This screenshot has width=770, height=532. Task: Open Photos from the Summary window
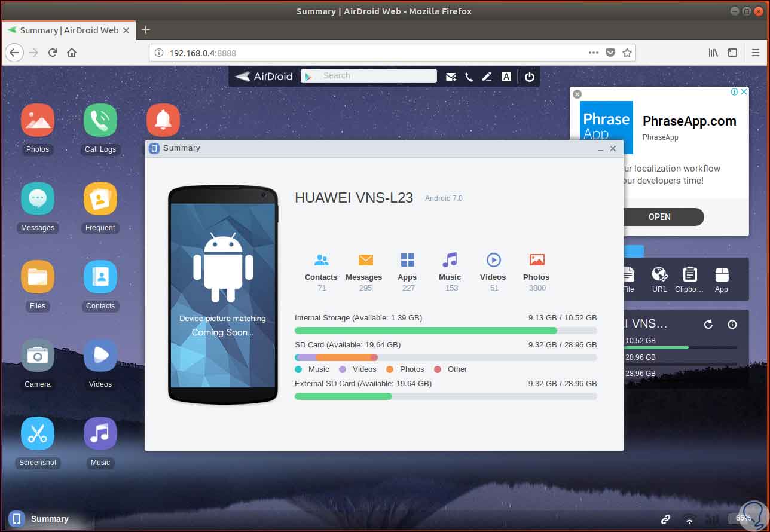[536, 272]
